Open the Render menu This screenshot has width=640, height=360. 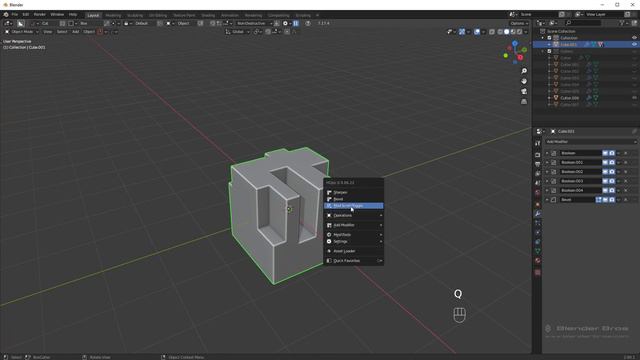click(x=40, y=15)
